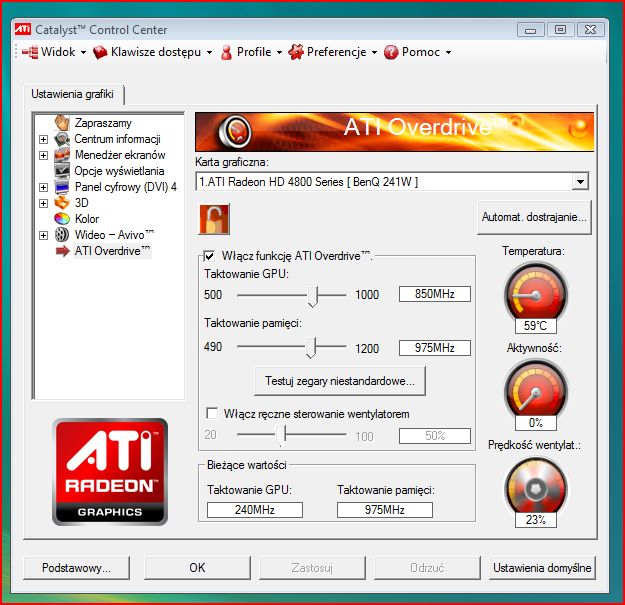Screen dimensions: 625x605
Task: Expand the Menedżer ekranów tree node
Action: coord(43,155)
